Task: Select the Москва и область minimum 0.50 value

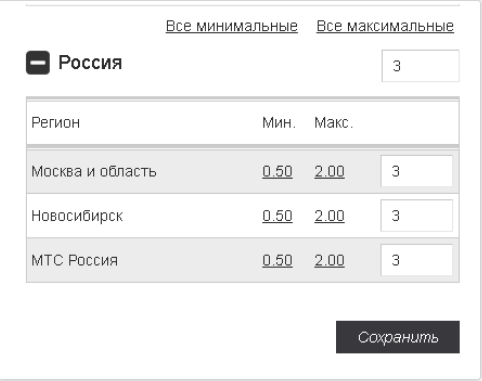Action: tap(277, 171)
